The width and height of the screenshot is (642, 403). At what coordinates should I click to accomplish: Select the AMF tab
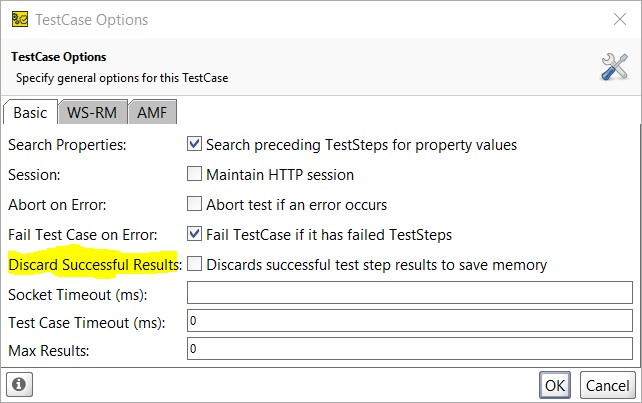point(151,112)
